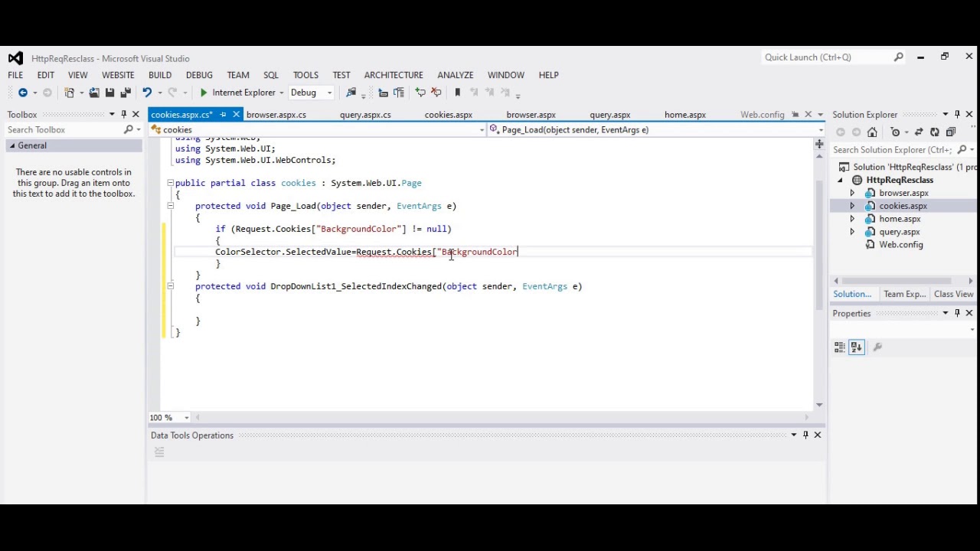Select query.aspx in Solution Explorer
980x551 pixels.
[x=900, y=232]
